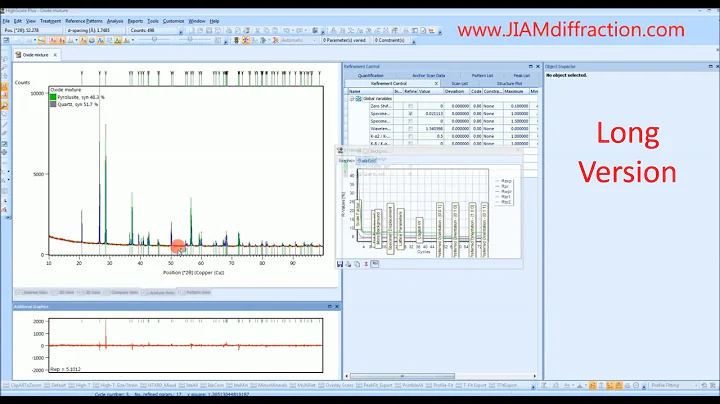The width and height of the screenshot is (720, 404).
Task: Click the red crossed icon left of Automatic
Action: coord(276,40)
